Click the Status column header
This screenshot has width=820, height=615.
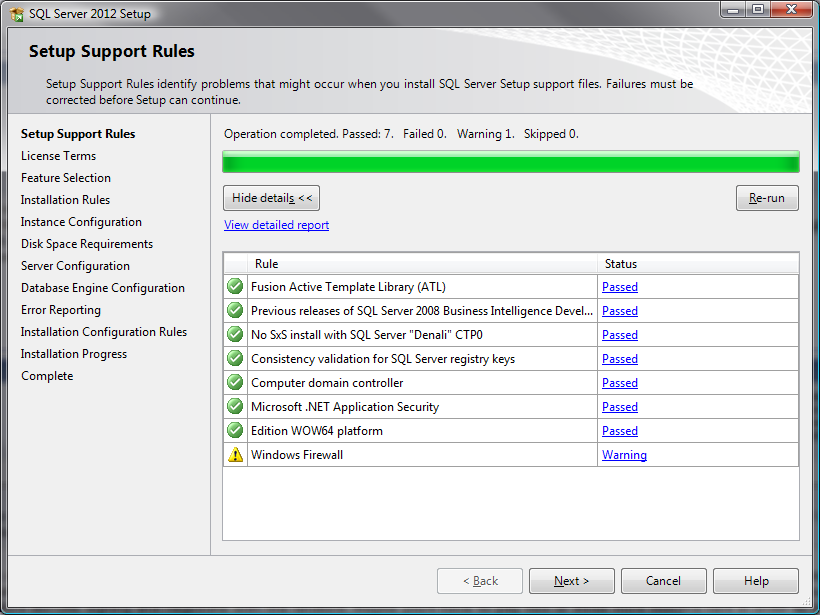(x=698, y=264)
